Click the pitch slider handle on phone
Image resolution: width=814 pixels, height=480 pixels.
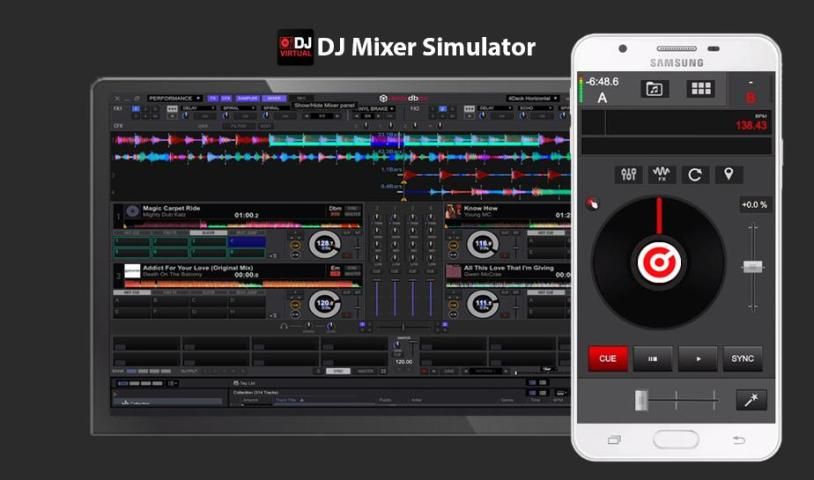[x=752, y=266]
